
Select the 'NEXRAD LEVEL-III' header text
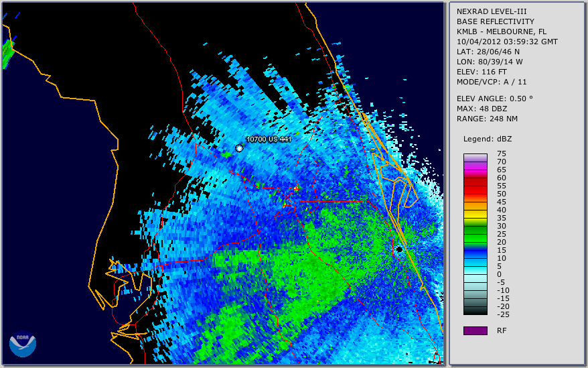point(492,11)
